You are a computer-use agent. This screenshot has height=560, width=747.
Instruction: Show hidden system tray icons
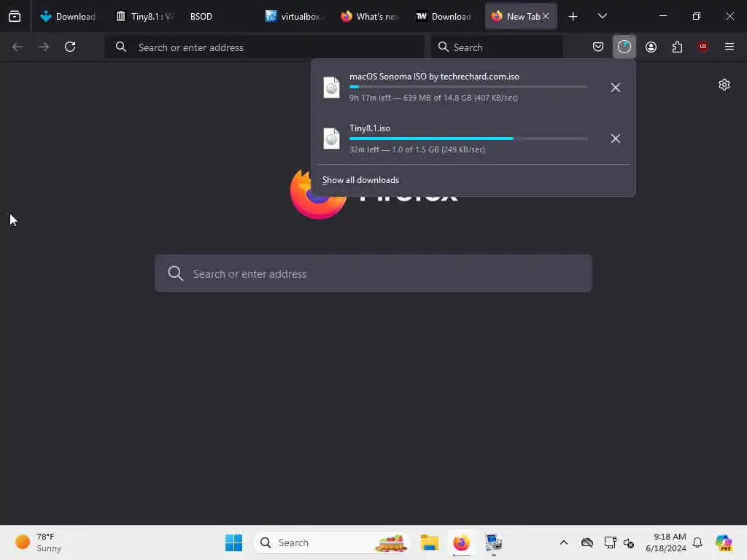[x=564, y=542]
